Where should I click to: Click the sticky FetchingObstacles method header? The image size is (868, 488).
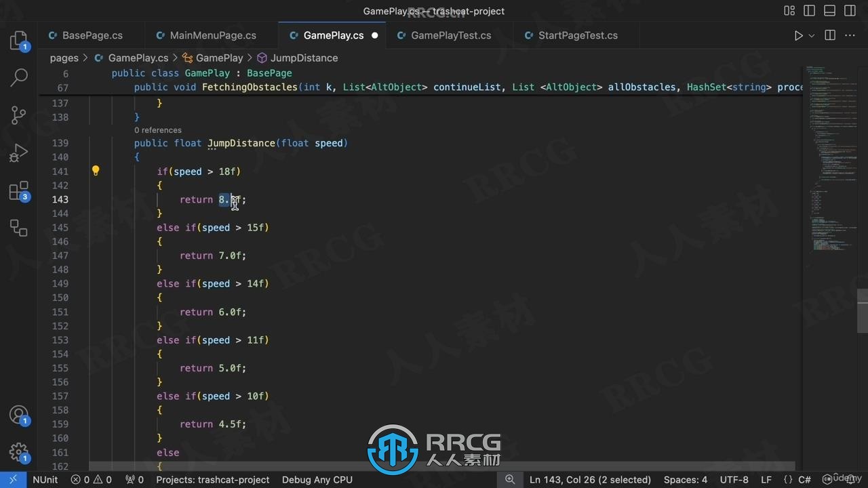point(468,87)
